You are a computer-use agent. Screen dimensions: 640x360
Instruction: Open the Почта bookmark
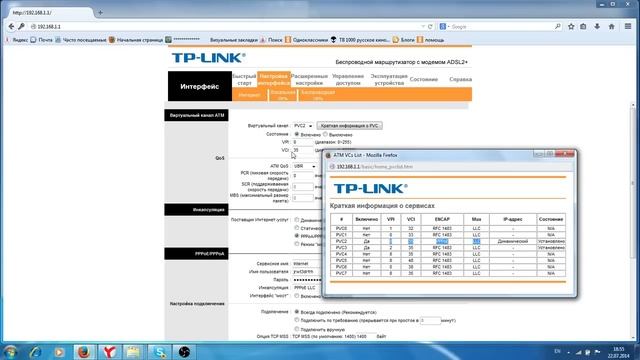[42, 40]
